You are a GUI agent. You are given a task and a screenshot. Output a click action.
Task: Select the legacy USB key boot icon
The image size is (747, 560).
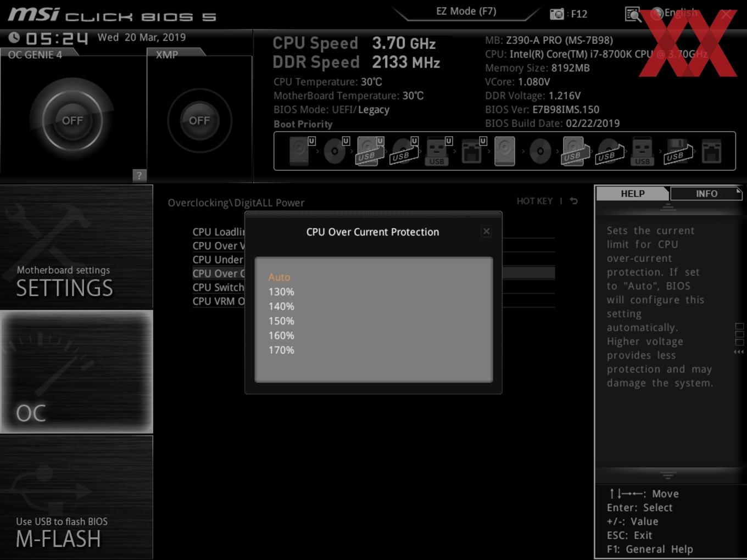tap(642, 151)
